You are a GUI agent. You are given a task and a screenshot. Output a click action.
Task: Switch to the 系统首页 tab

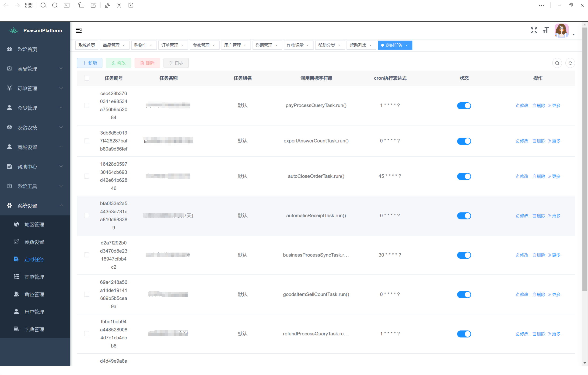pyautogui.click(x=87, y=45)
